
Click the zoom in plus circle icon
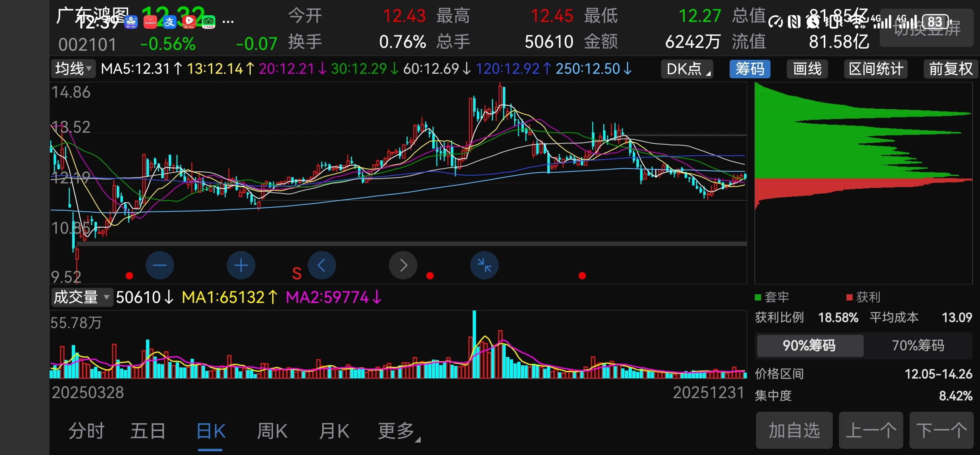[x=241, y=265]
